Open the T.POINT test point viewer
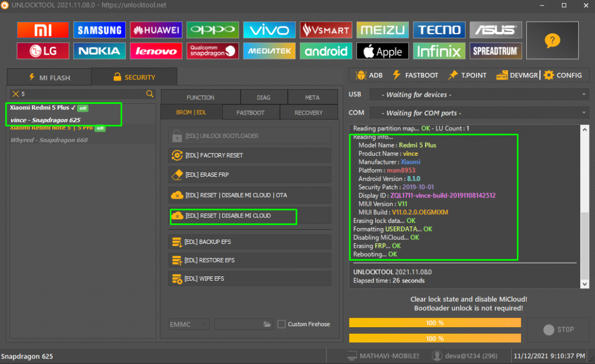The height and width of the screenshot is (364, 595). tap(467, 75)
